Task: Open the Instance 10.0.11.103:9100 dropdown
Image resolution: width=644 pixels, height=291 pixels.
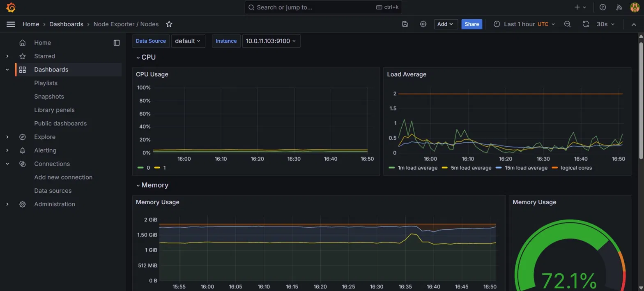Action: [271, 41]
